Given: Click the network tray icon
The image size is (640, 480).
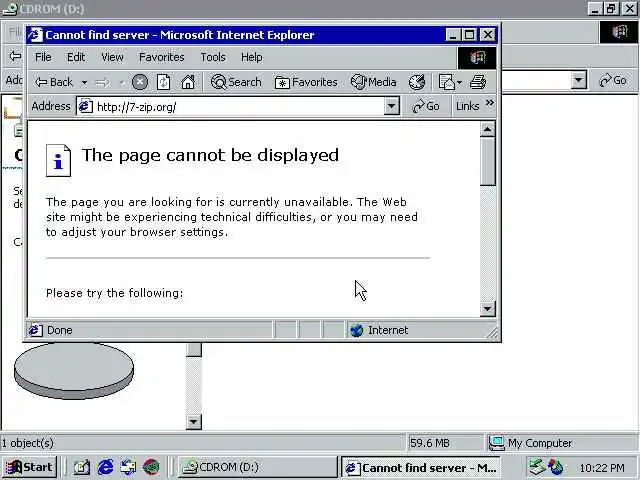Looking at the screenshot, I should [x=538, y=467].
